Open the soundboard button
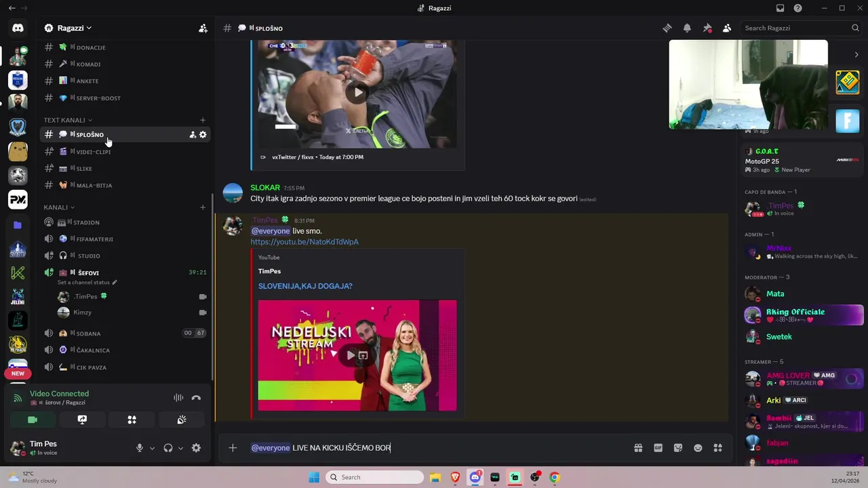 (x=182, y=420)
